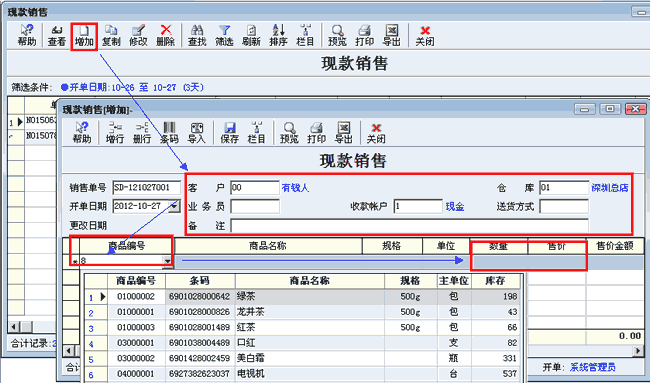Image resolution: width=650 pixels, height=383 pixels.
Task: Click the 业务员 input field
Action: [x=255, y=206]
